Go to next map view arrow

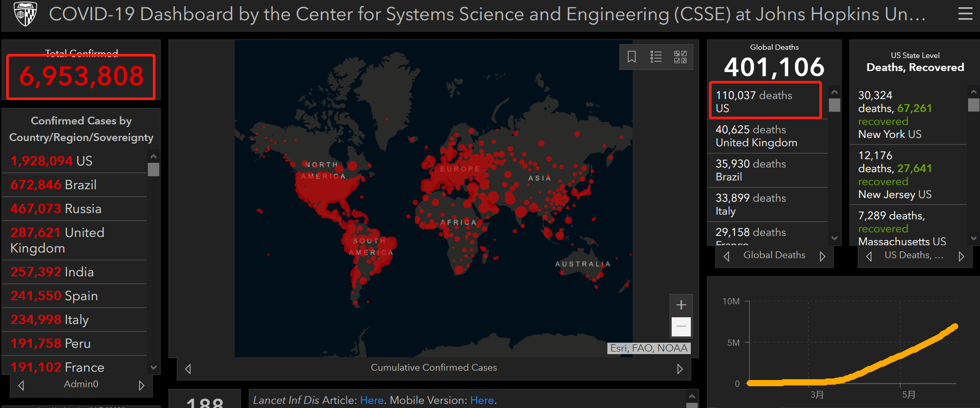coord(680,369)
